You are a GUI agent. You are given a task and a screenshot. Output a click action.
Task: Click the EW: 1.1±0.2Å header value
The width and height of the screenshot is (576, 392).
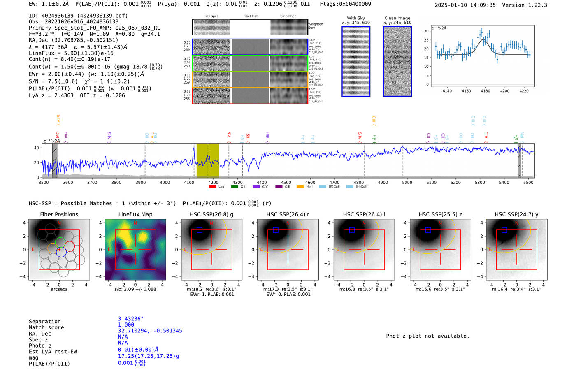pos(49,4)
